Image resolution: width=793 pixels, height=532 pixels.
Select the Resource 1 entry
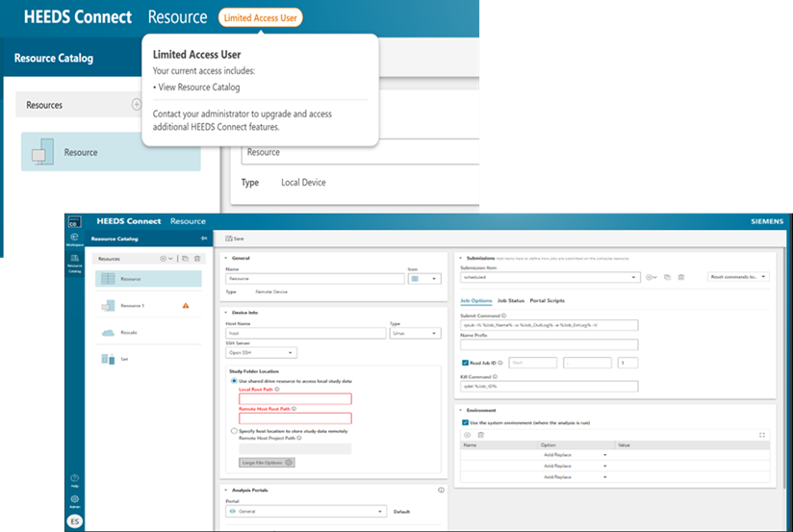pos(148,306)
